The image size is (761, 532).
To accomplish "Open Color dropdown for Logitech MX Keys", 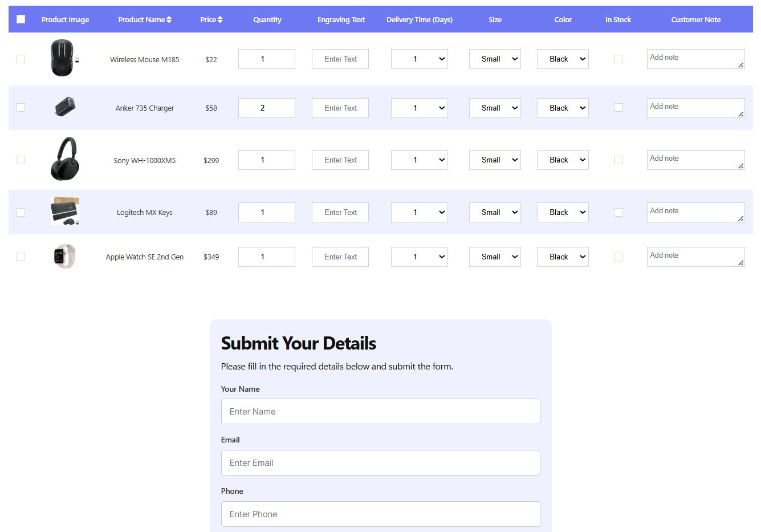I will tap(563, 212).
